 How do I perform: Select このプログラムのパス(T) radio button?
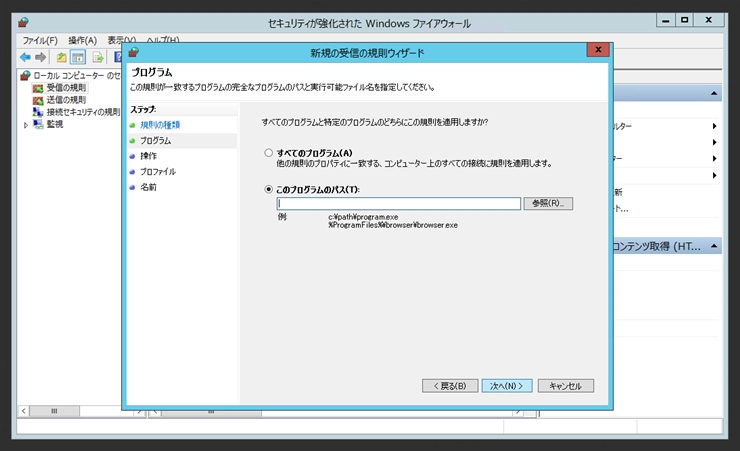269,189
